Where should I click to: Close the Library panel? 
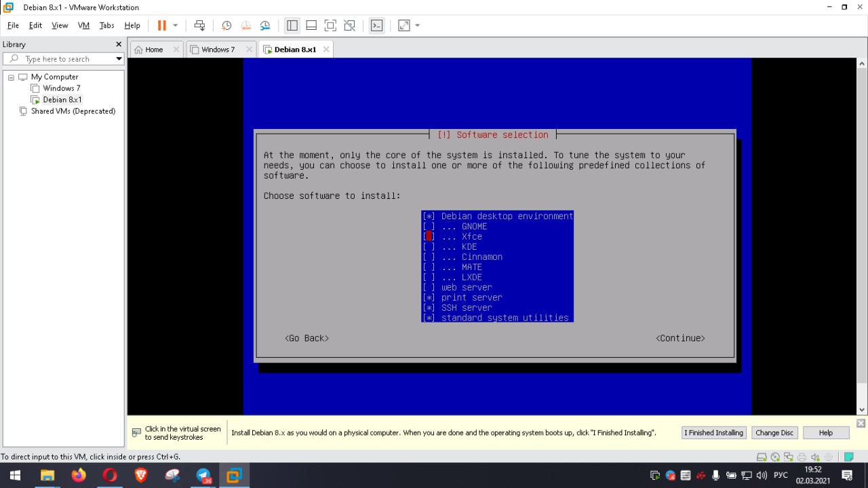tap(119, 44)
